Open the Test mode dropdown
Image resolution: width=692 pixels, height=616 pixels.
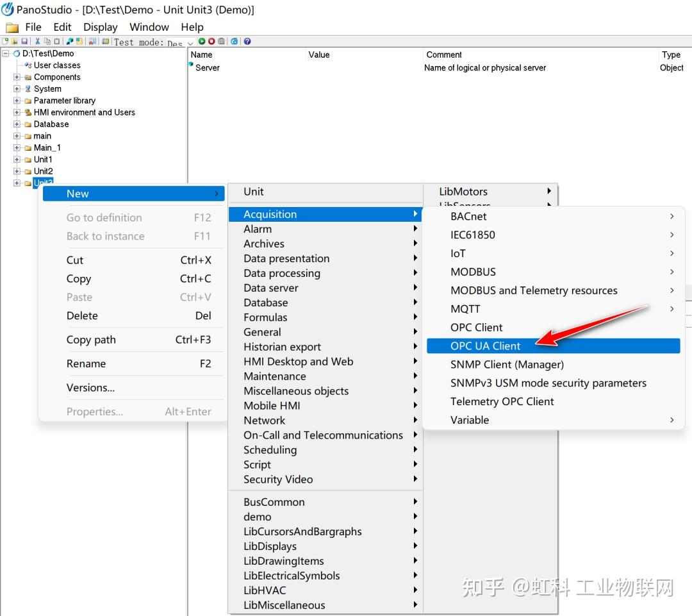190,44
